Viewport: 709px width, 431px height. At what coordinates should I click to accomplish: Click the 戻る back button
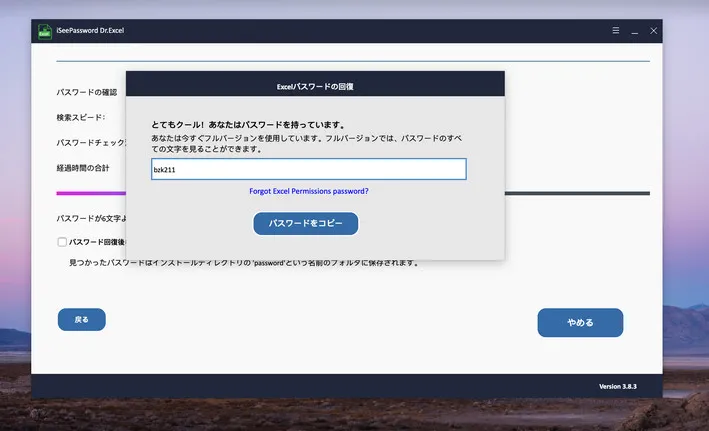82,320
